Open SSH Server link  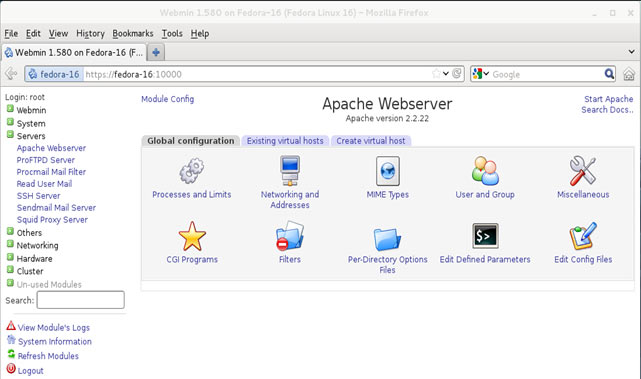point(38,196)
